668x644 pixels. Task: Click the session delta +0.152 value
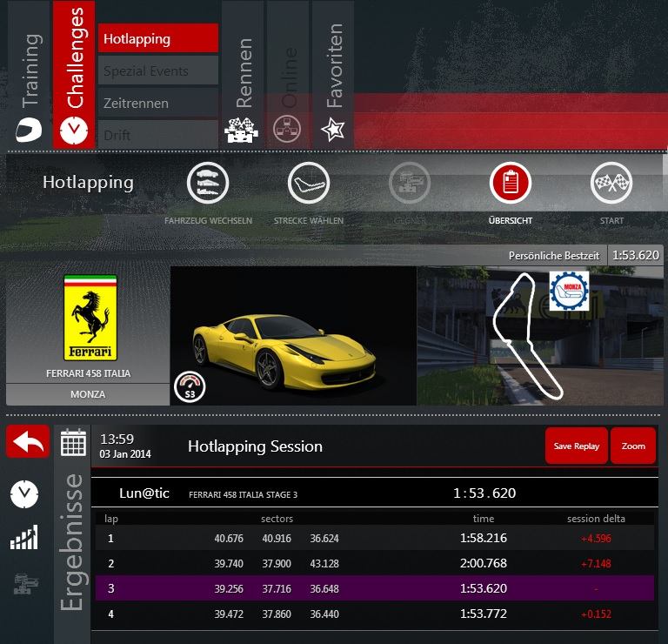point(596,614)
